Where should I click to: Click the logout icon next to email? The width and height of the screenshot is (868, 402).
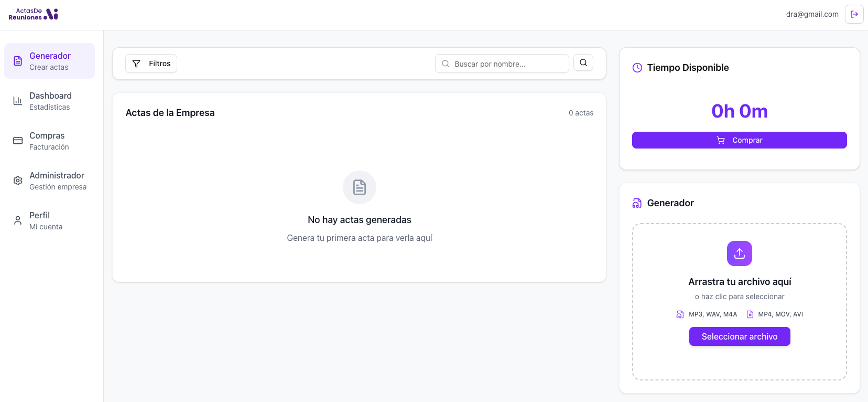(854, 14)
